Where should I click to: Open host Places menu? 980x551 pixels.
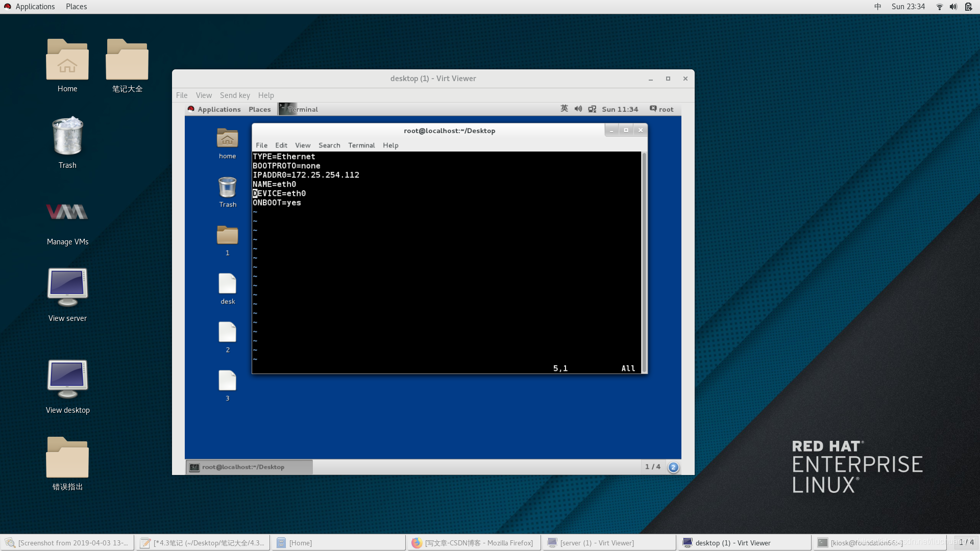coord(76,7)
